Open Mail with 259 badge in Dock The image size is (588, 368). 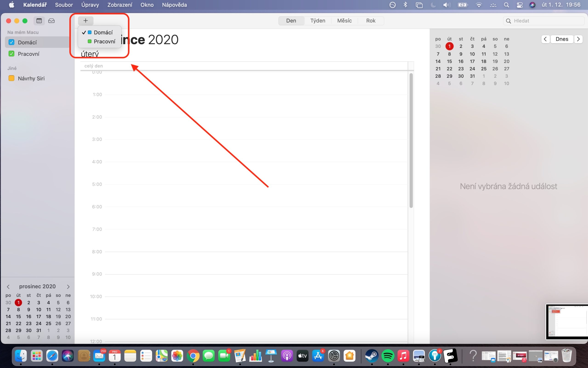pyautogui.click(x=99, y=356)
